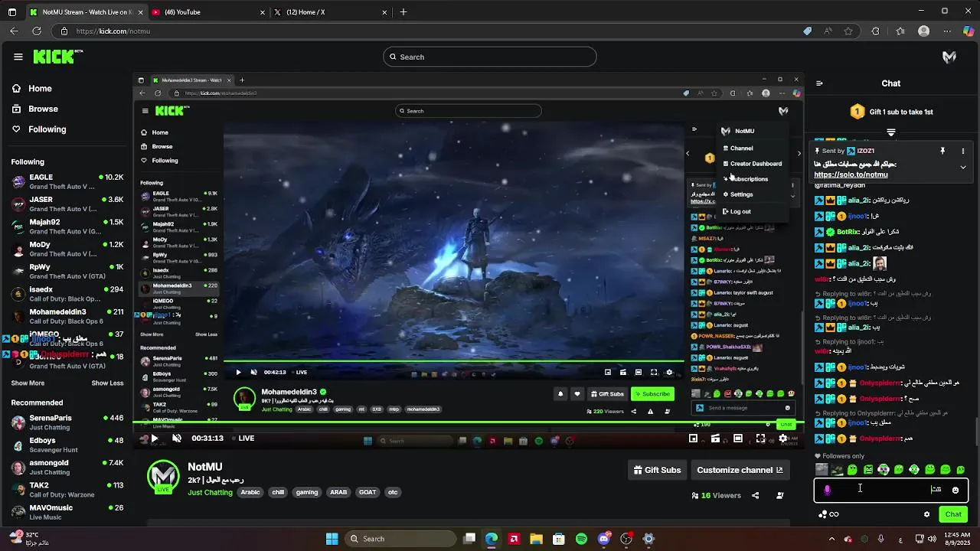Click into the chat message input field
The width and height of the screenshot is (980, 551).
click(890, 490)
